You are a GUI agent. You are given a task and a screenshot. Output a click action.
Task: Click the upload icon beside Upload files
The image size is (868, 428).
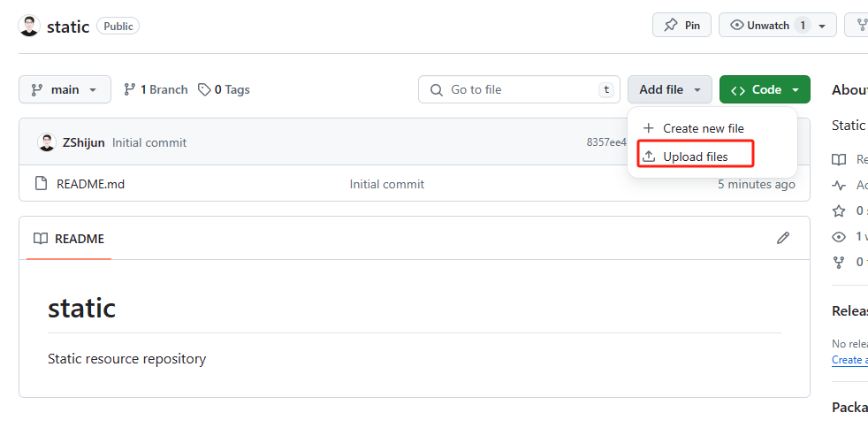tap(649, 157)
